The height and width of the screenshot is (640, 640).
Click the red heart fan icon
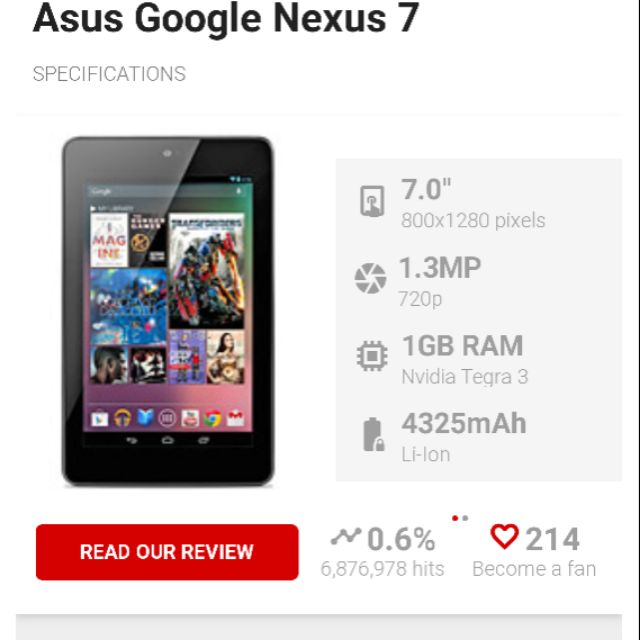point(504,536)
